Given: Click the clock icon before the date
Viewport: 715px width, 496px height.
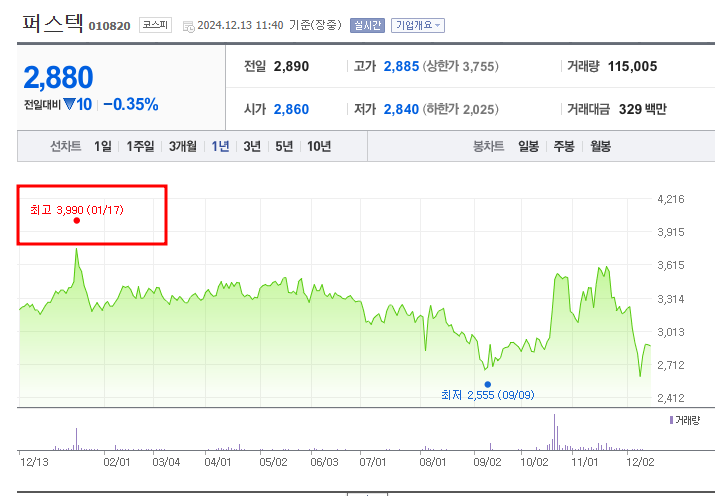Looking at the screenshot, I should pos(188,26).
